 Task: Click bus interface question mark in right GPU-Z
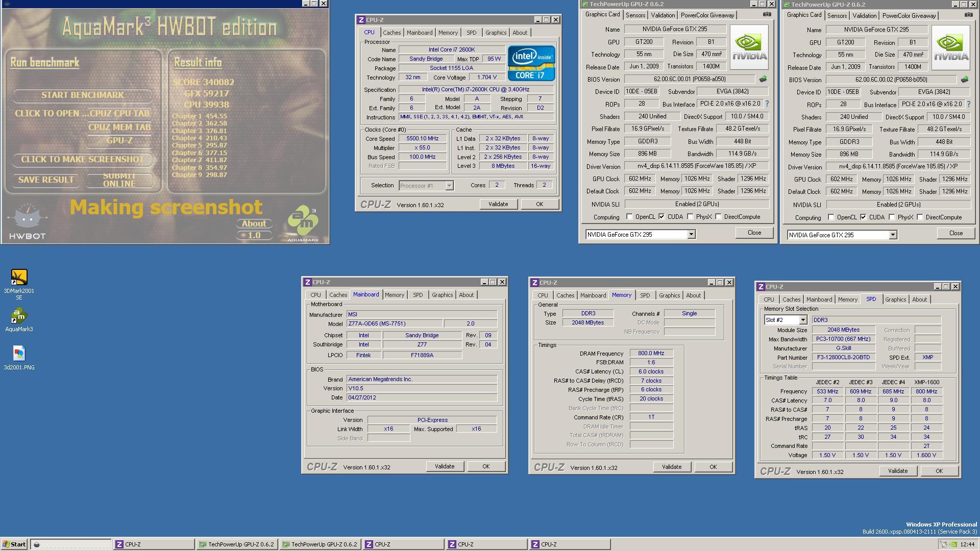tap(968, 104)
